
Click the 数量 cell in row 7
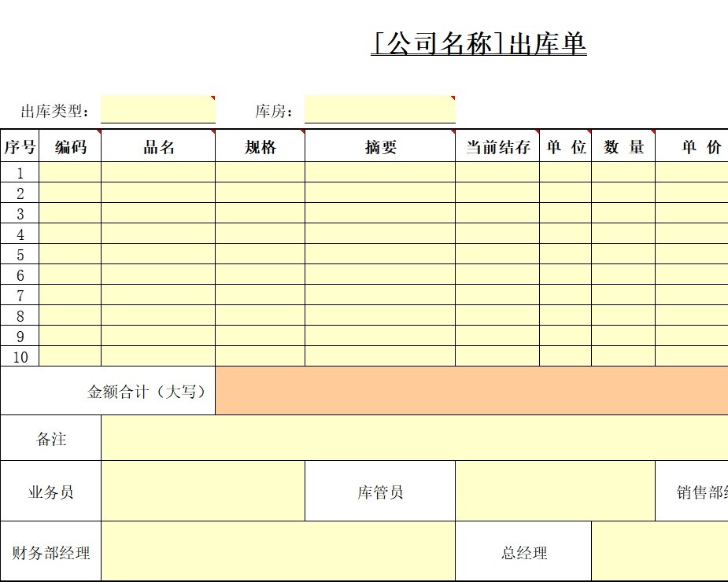[x=621, y=295]
